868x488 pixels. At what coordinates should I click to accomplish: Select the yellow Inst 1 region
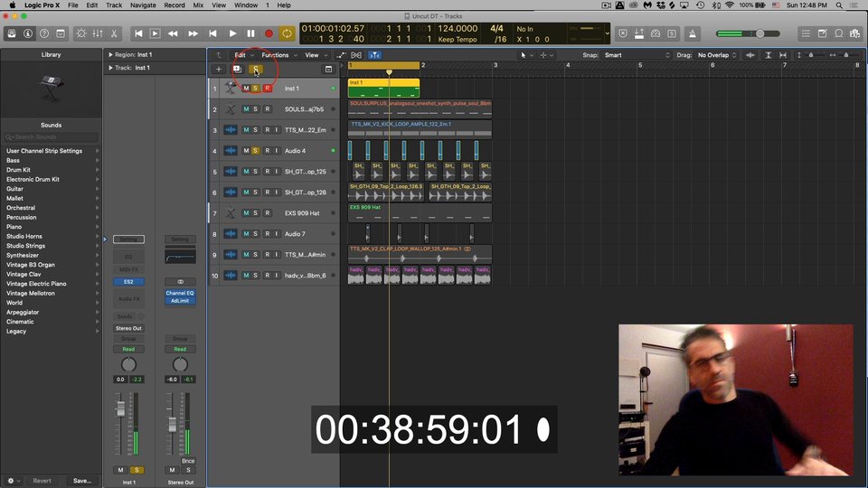tap(383, 88)
